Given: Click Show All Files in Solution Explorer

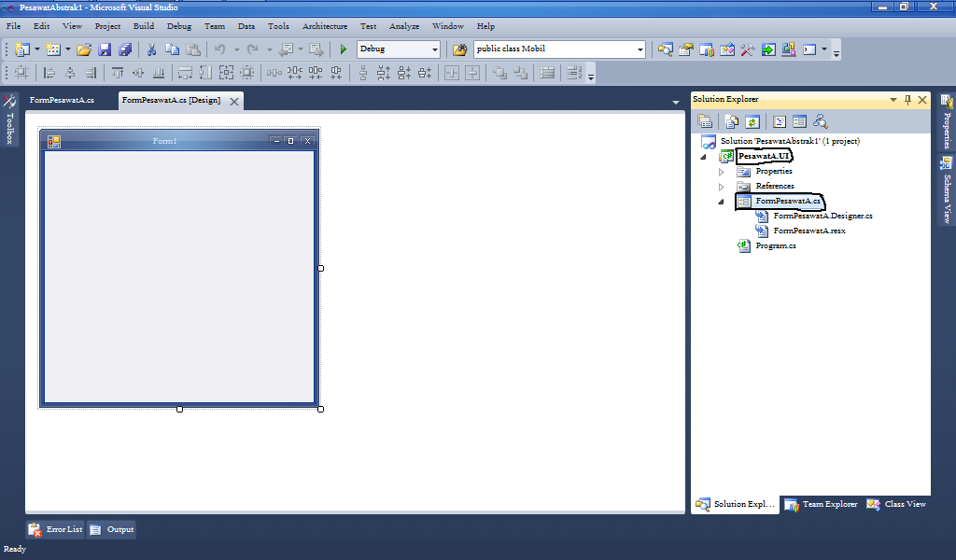Looking at the screenshot, I should coord(731,121).
